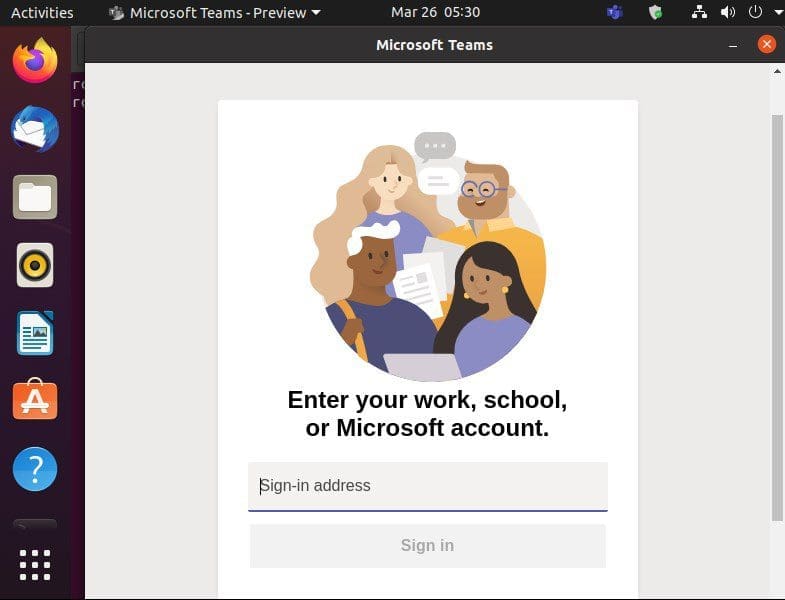Launch Rhythmbox music player
This screenshot has height=600, width=785.
tap(35, 265)
